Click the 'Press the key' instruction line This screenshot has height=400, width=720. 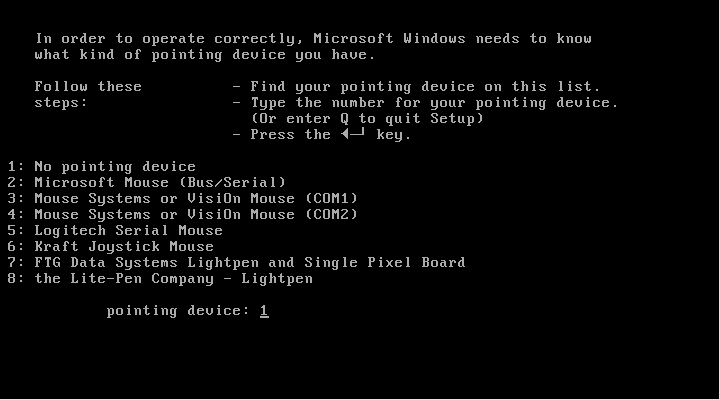[x=331, y=135]
